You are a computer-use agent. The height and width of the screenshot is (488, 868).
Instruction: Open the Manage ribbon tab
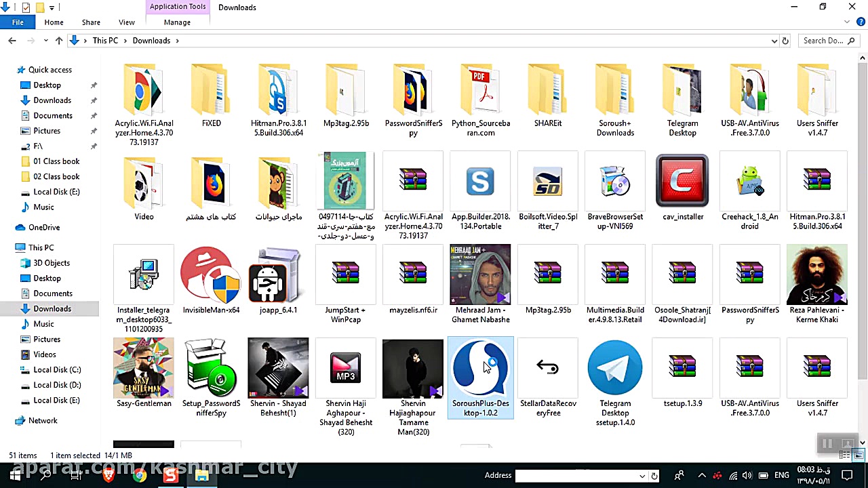pos(177,22)
